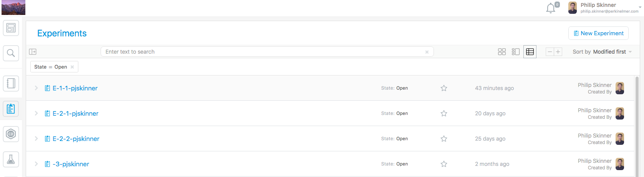
Task: Star the E-1-1-pjskinner experiment
Action: click(444, 88)
